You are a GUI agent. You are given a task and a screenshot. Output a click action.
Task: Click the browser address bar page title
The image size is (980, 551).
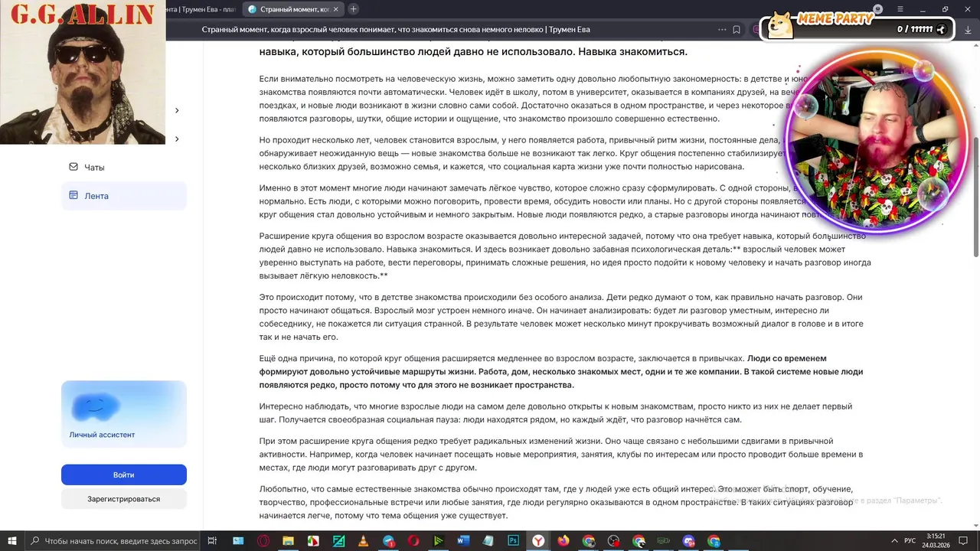[395, 29]
